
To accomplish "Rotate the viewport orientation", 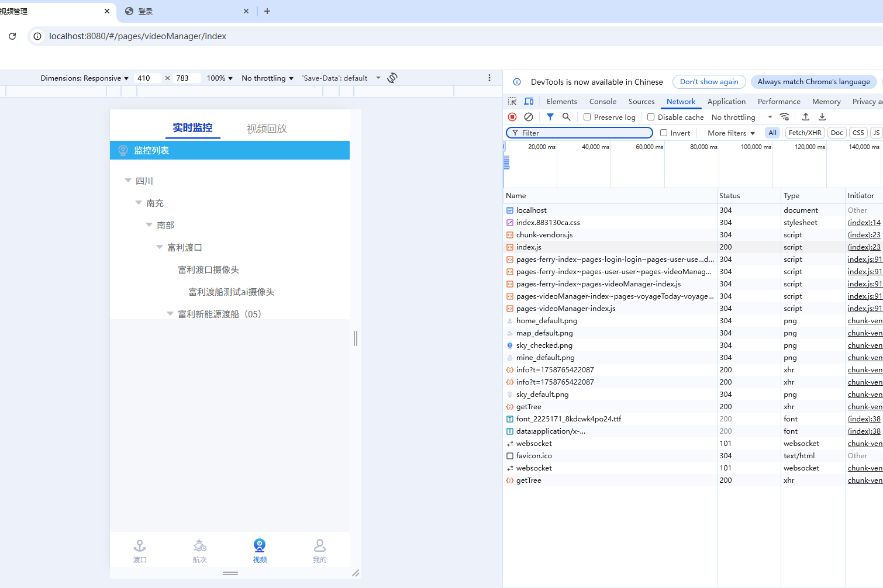I will [x=392, y=77].
